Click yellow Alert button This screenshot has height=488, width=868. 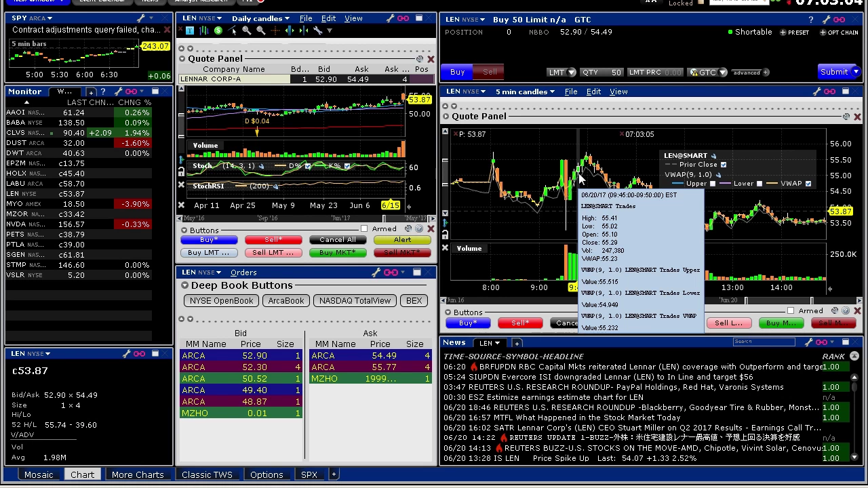click(402, 240)
